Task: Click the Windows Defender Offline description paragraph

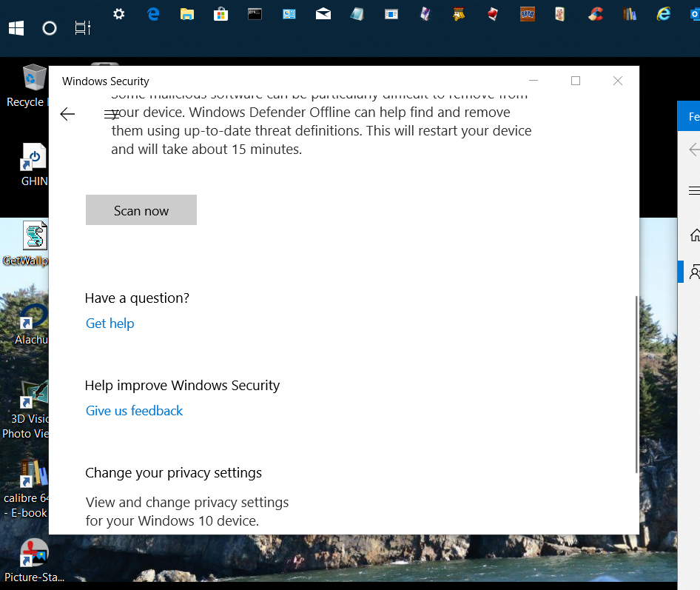Action: point(321,126)
